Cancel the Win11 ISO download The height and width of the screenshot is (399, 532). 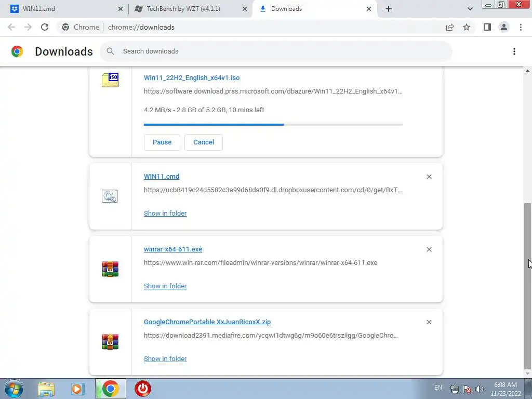click(x=204, y=142)
